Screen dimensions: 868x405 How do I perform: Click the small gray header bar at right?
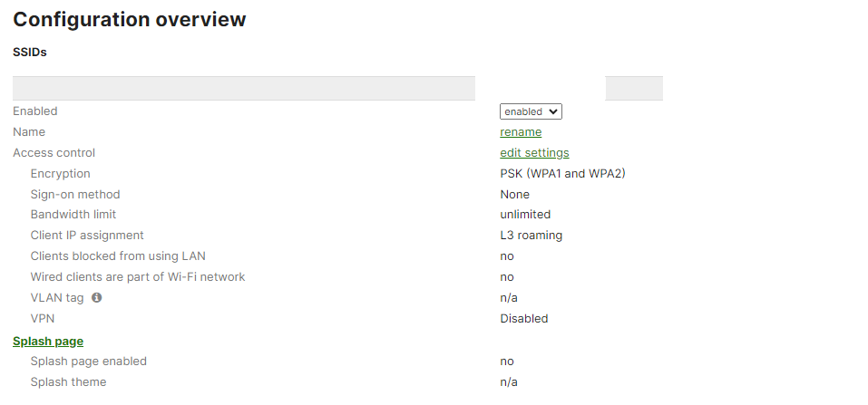[x=634, y=88]
